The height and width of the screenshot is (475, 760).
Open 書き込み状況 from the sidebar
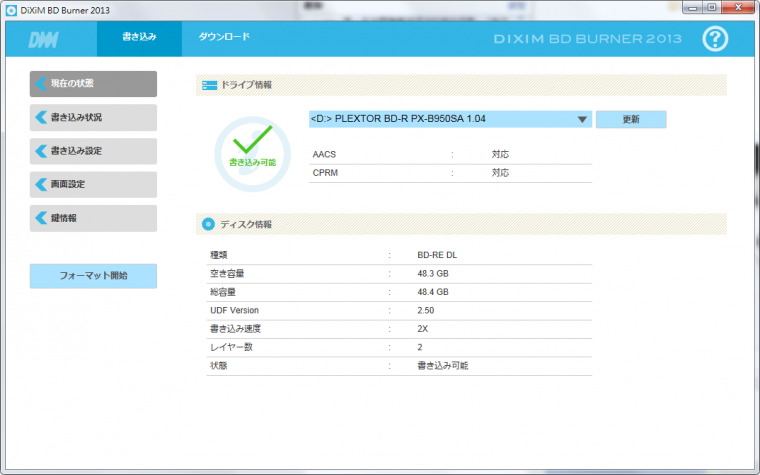(x=93, y=118)
